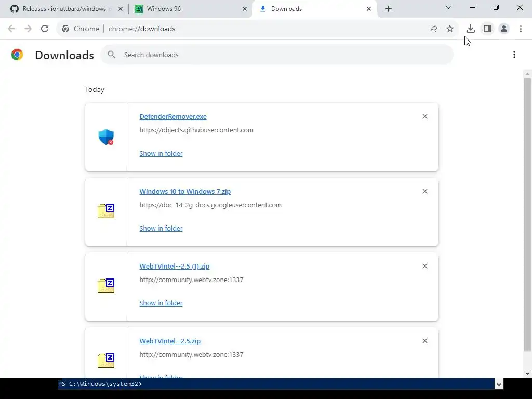Show DefenderRemover.exe in folder
The width and height of the screenshot is (532, 399).
[161, 153]
